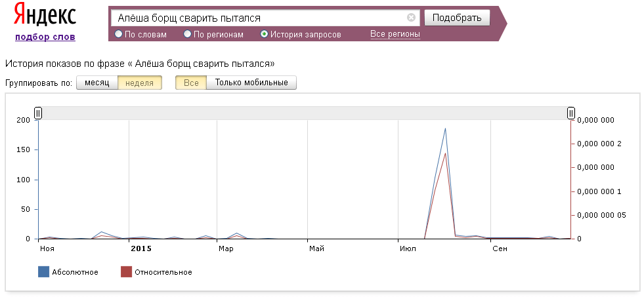Group the data by неделя

[139, 83]
